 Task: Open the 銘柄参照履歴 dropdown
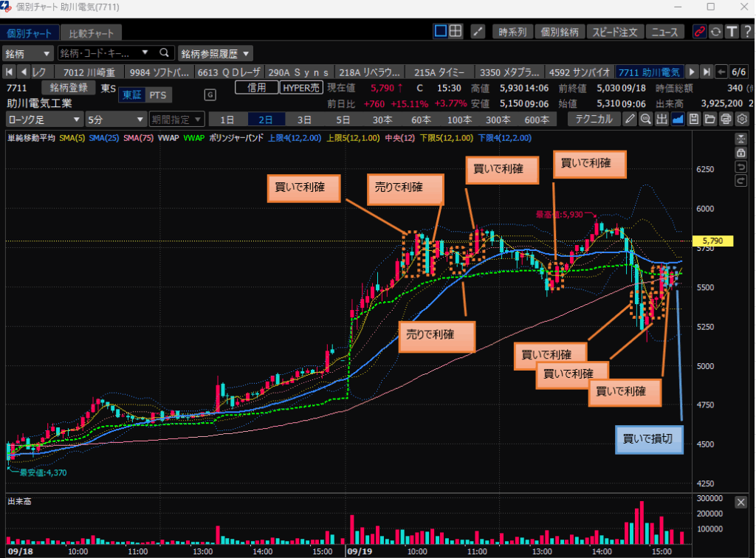click(215, 53)
